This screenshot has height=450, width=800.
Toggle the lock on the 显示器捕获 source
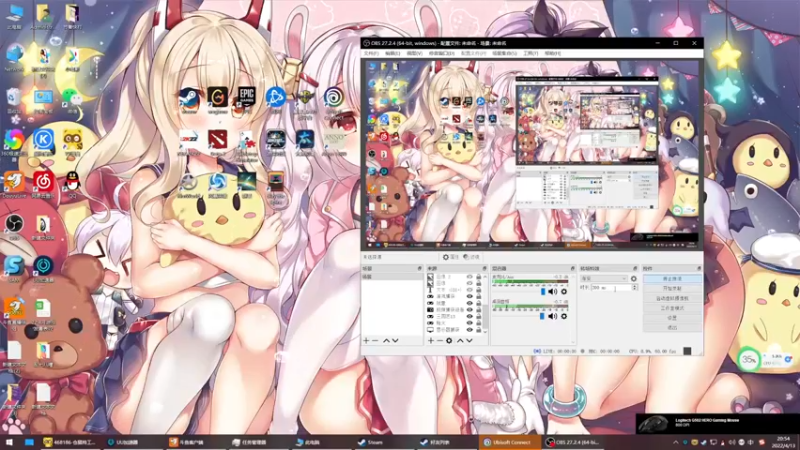click(x=479, y=330)
